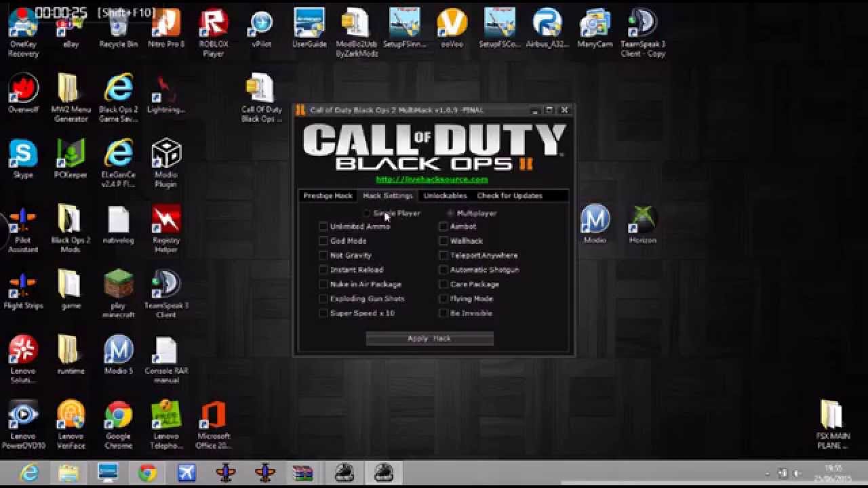Open the ROBLOX Player desktop icon
Screen dimensions: 868x488
[213, 33]
